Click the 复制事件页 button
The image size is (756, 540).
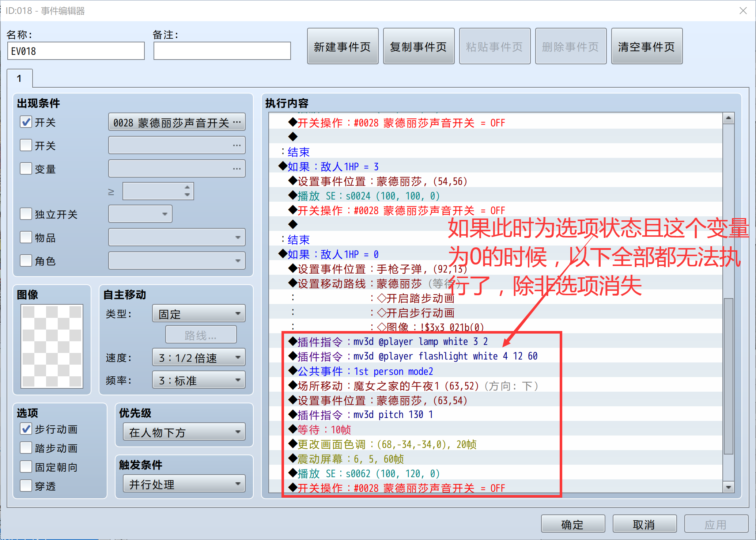pyautogui.click(x=419, y=46)
